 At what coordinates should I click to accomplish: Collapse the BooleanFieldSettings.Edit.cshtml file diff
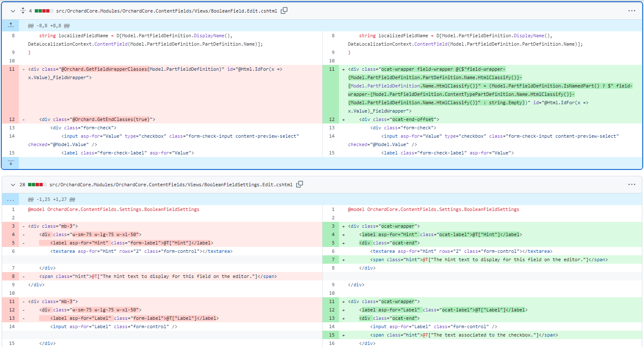click(x=13, y=185)
